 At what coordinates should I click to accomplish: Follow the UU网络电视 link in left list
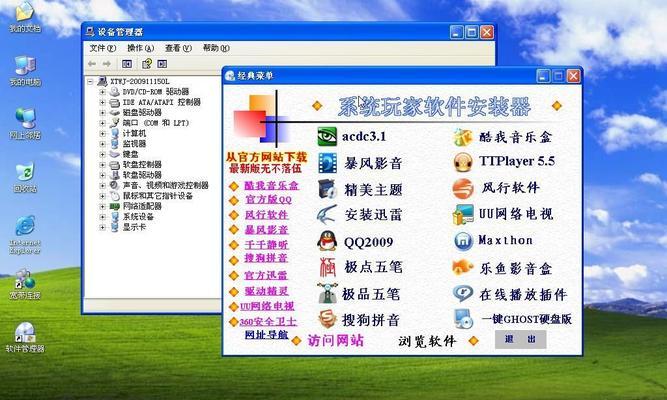pos(267,306)
